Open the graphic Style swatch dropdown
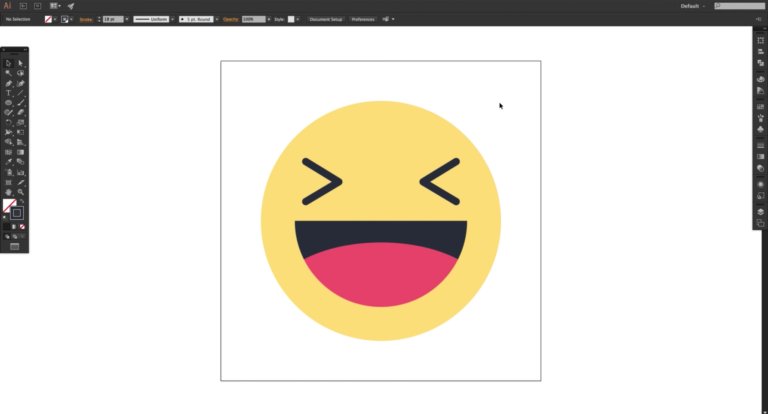Screen dimensions: 768x414 (298, 20)
